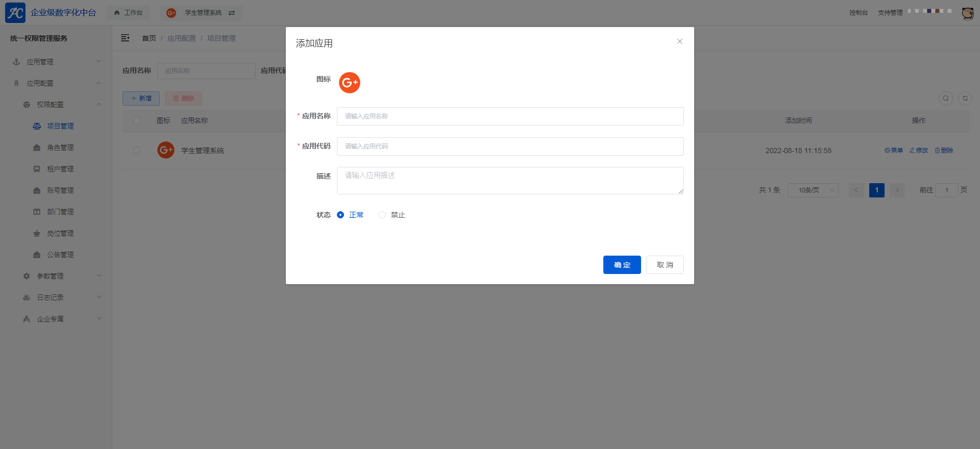Open the 10条/页 page size dropdown
The height and width of the screenshot is (449, 980).
(813, 190)
